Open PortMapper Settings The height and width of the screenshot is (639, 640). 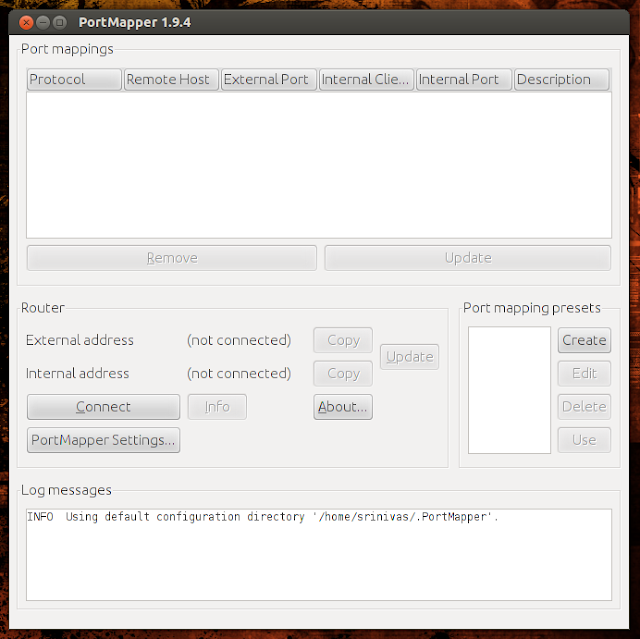(x=103, y=440)
